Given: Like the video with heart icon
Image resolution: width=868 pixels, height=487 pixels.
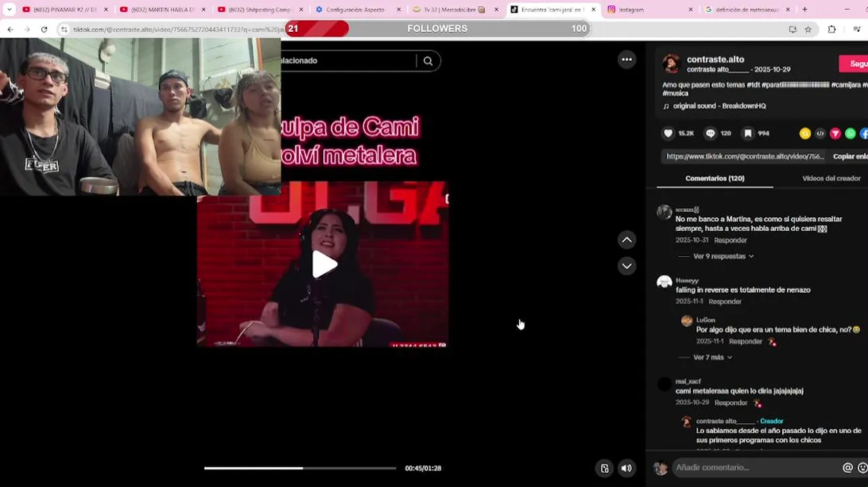Looking at the screenshot, I should 668,133.
